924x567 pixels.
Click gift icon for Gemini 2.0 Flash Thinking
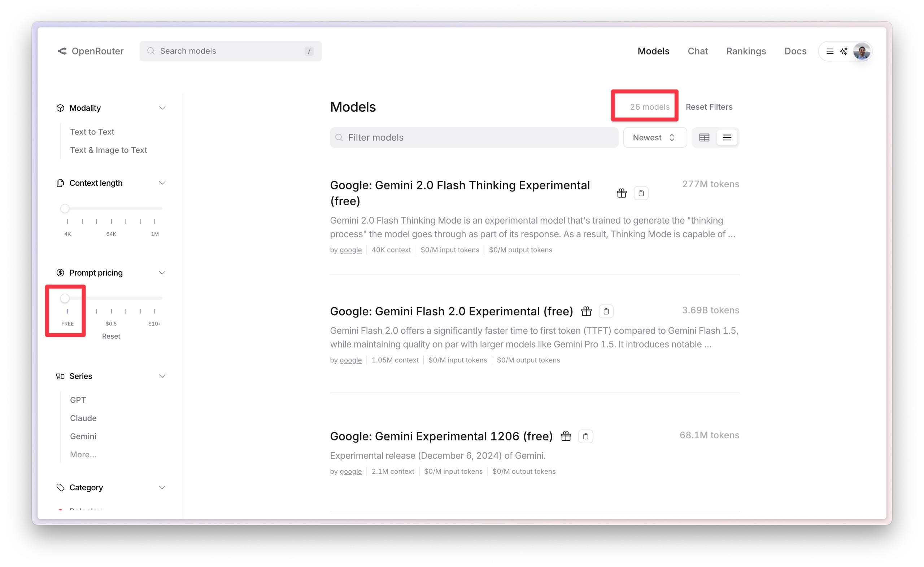coord(622,193)
